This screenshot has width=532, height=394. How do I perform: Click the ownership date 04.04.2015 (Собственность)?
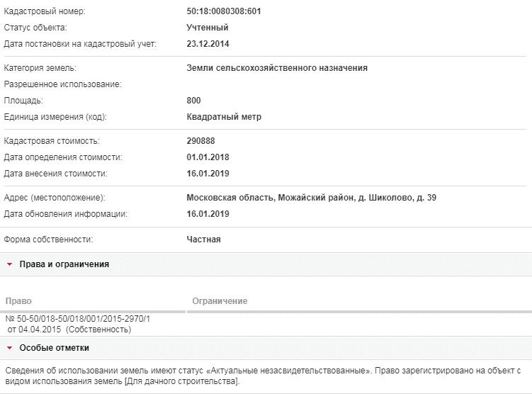tap(69, 330)
